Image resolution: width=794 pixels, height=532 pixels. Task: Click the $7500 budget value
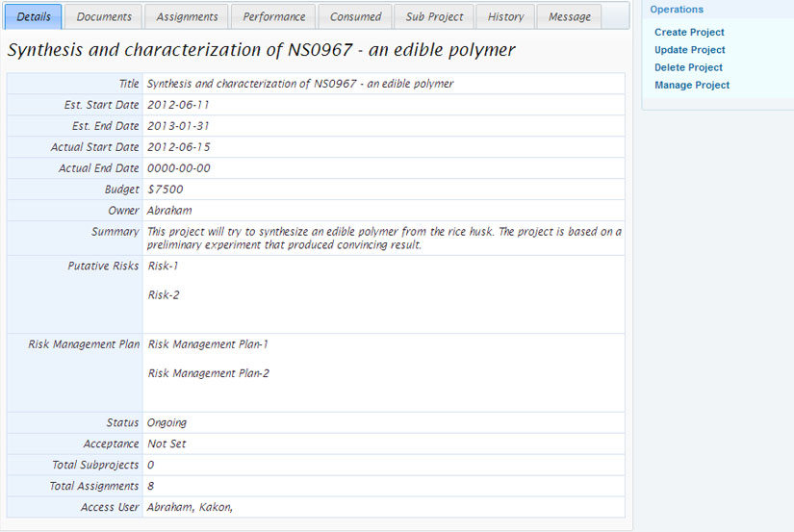tap(165, 190)
